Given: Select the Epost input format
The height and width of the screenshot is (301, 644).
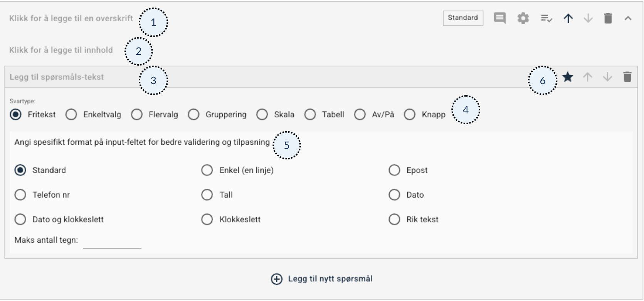Looking at the screenshot, I should pos(394,170).
